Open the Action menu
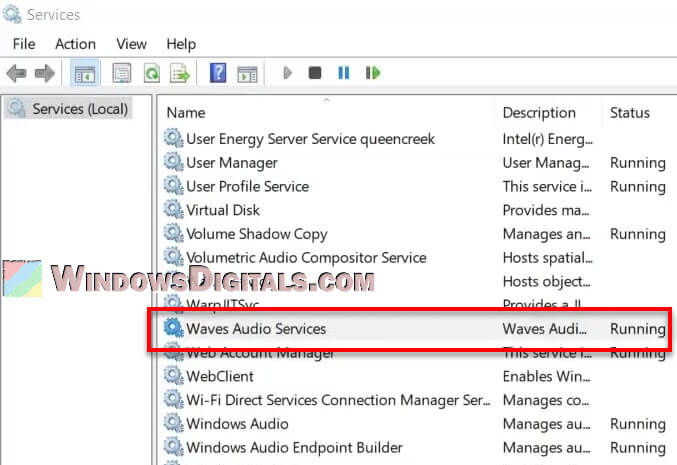The height and width of the screenshot is (465, 677). pyautogui.click(x=76, y=44)
